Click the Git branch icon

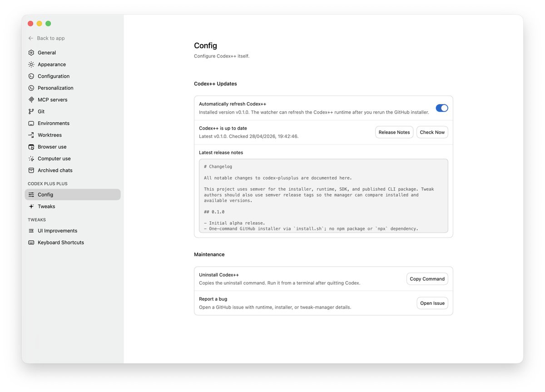click(31, 112)
